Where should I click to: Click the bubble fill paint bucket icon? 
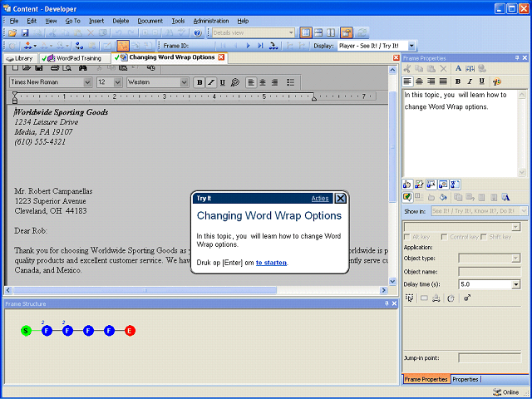coord(443,197)
